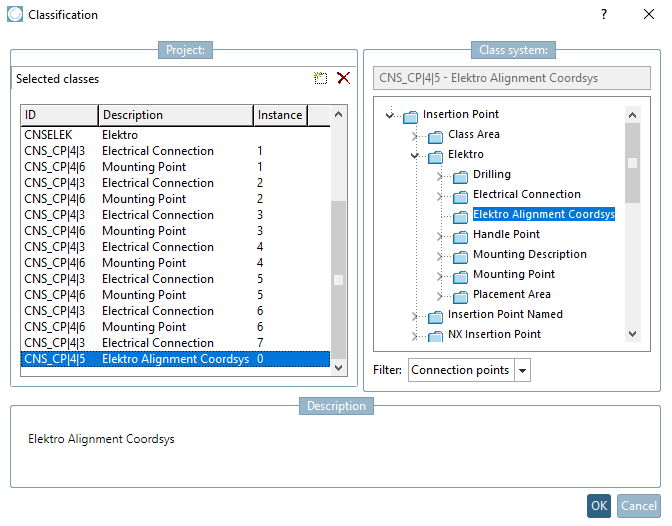The height and width of the screenshot is (526, 672).
Task: Select the Mounting Point class in tree
Action: [513, 274]
